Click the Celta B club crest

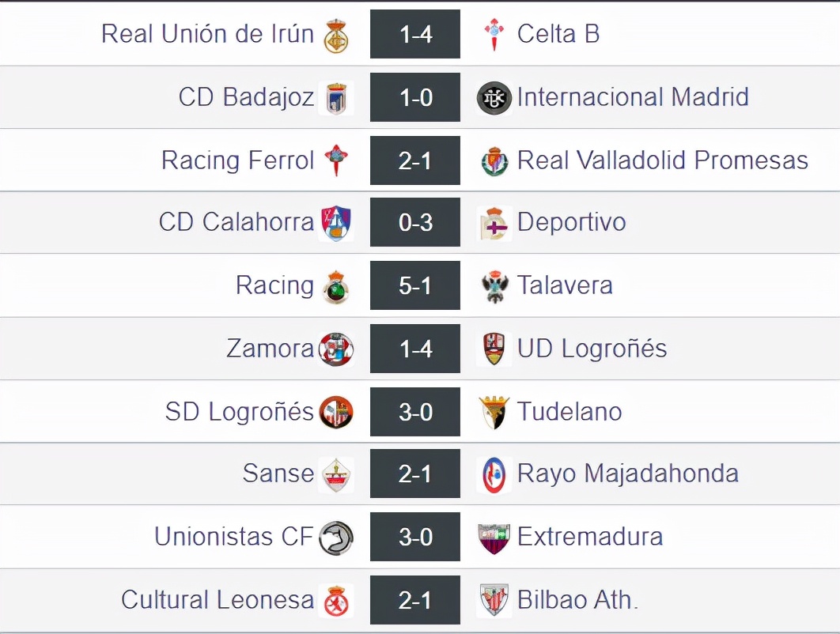[x=494, y=35]
